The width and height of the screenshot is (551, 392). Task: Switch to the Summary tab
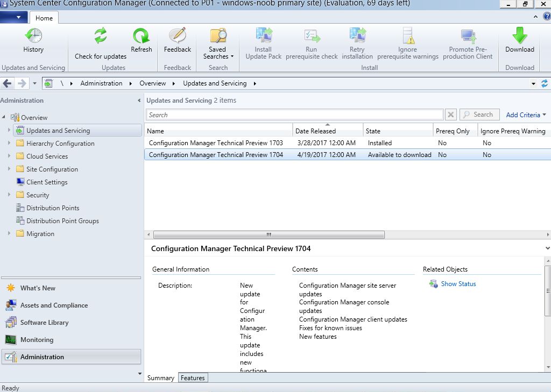click(161, 378)
